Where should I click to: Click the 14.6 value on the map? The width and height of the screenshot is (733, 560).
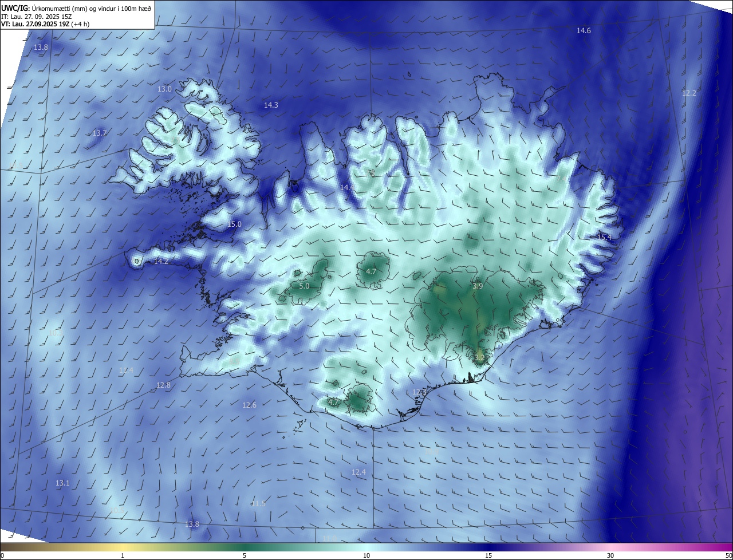pos(584,31)
